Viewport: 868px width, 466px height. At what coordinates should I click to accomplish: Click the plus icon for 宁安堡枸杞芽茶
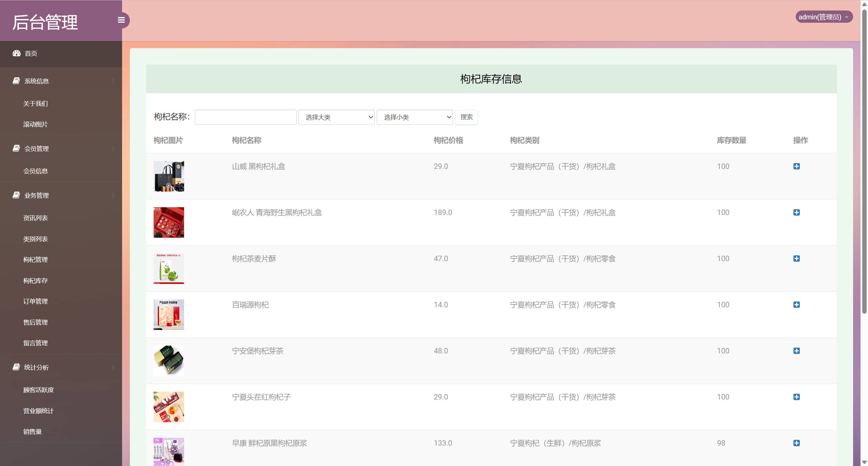[797, 351]
